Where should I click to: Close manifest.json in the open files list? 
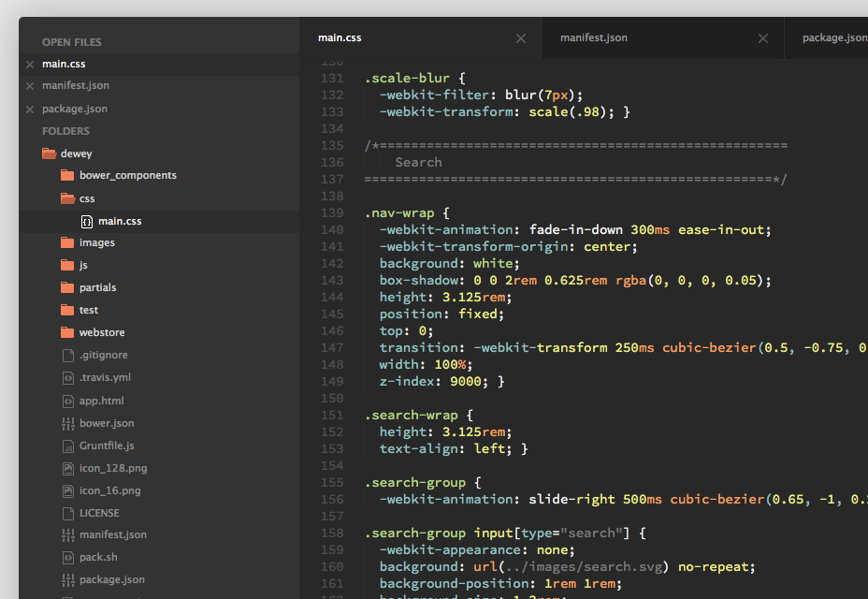(30, 86)
